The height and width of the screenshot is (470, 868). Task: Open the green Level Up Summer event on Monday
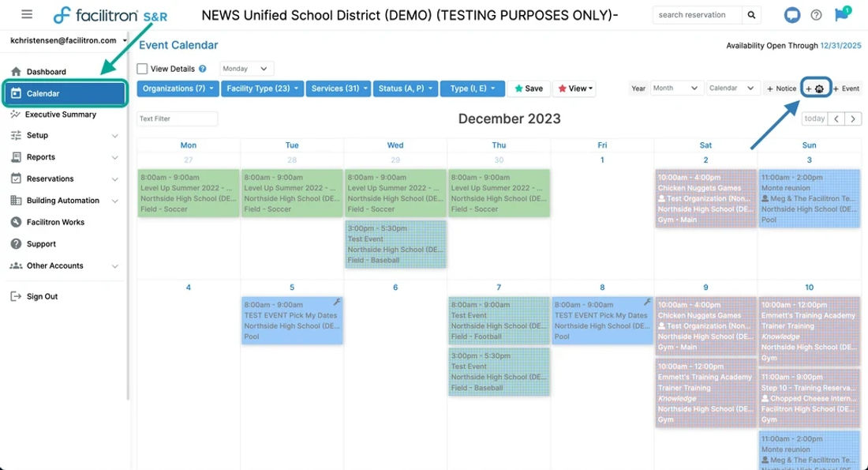(x=189, y=193)
